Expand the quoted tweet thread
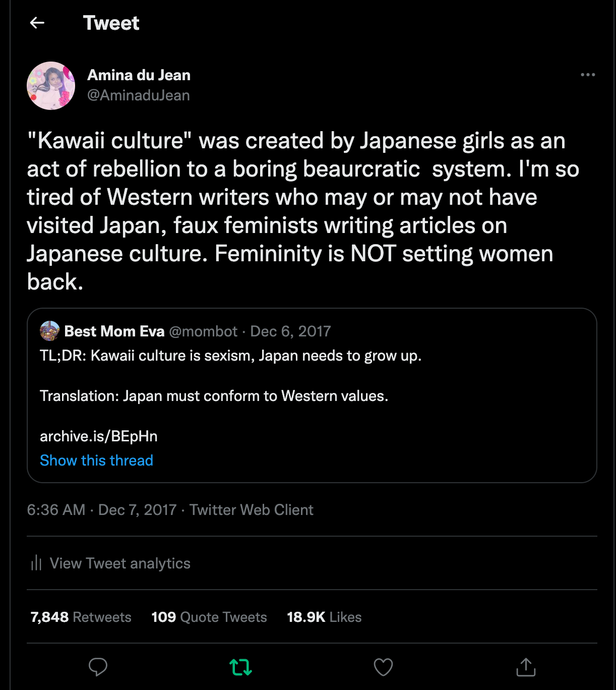 click(96, 460)
